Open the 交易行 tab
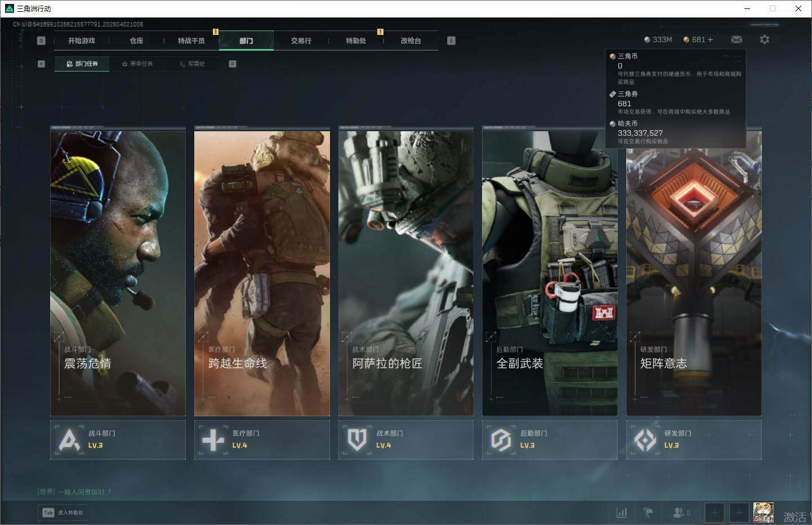This screenshot has width=812, height=525. point(301,41)
